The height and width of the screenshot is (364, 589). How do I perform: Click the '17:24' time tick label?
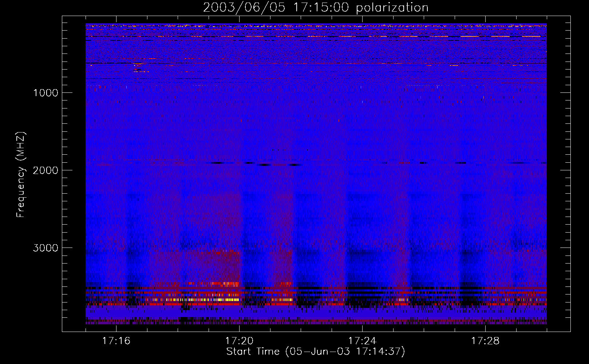tap(362, 341)
